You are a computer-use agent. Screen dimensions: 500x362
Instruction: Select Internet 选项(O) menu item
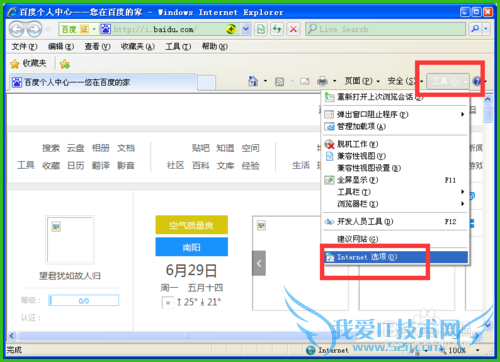395,257
